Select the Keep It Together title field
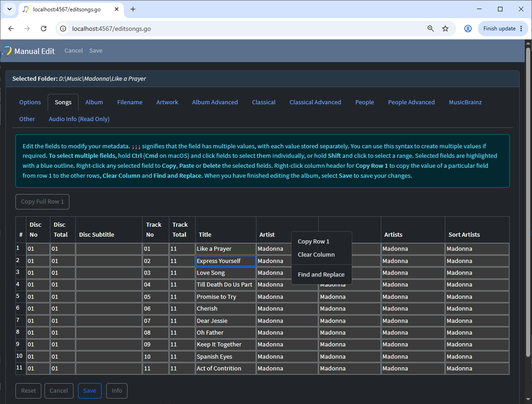 click(x=226, y=345)
